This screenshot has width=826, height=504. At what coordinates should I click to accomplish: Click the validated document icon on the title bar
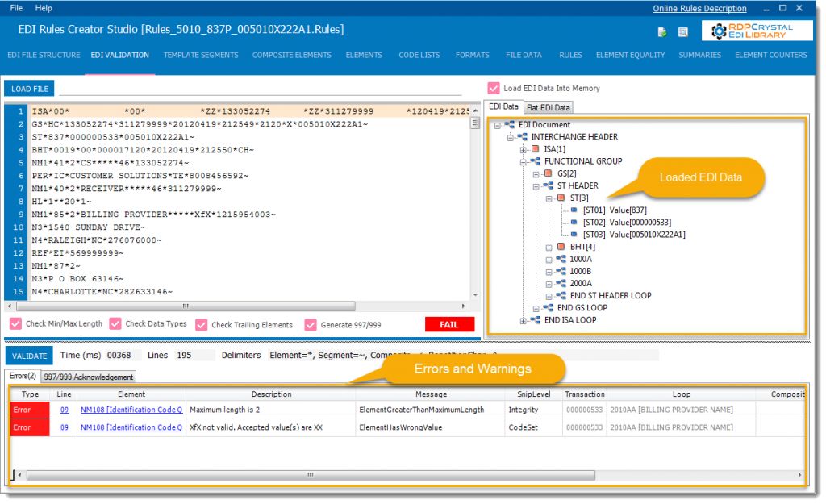pos(662,31)
